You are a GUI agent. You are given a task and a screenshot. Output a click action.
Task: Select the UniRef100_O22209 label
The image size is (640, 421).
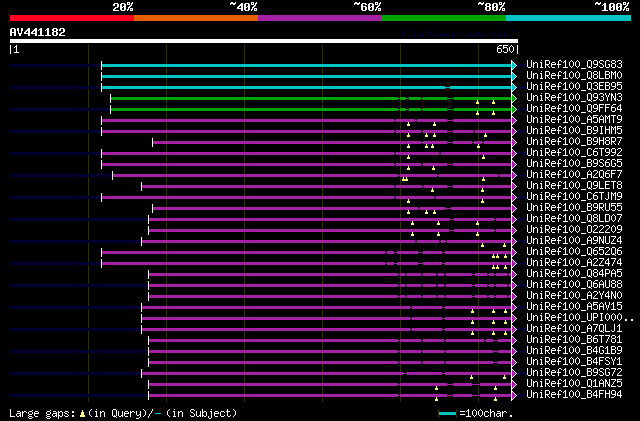574,230
